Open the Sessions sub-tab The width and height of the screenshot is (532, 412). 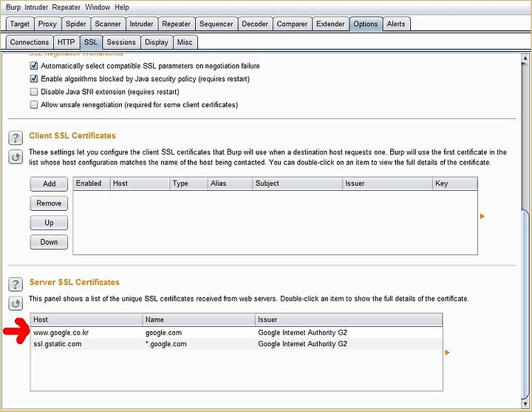coord(120,42)
